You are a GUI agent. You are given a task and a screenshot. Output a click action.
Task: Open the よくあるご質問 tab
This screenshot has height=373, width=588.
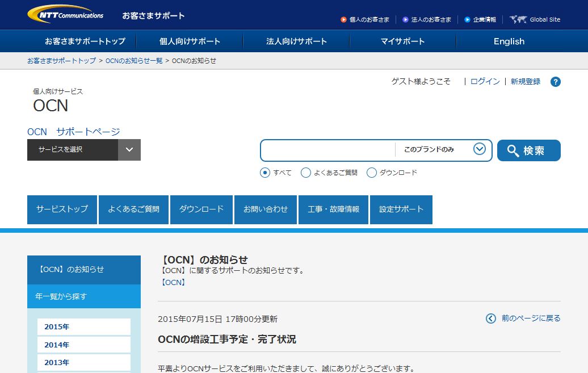pos(133,209)
